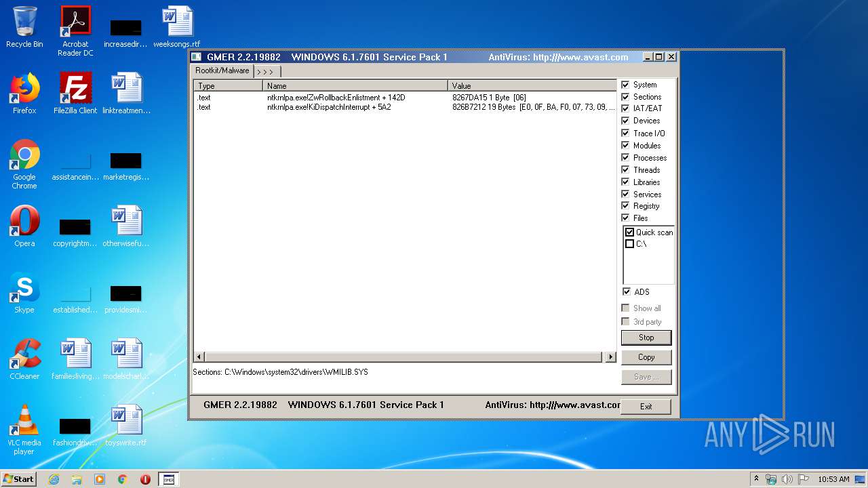Select the ZwRollbackEnlistment + 142D row

click(404, 98)
